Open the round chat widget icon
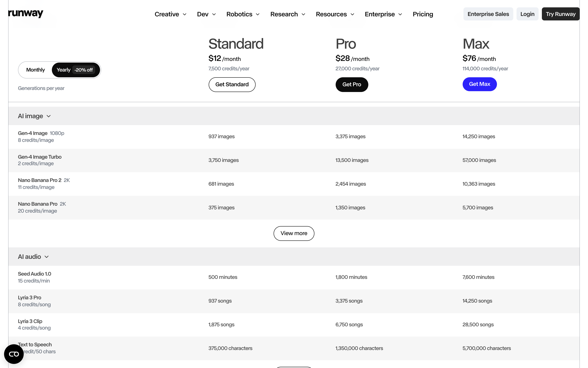Screen dimensions: 588x368 (x=14, y=354)
